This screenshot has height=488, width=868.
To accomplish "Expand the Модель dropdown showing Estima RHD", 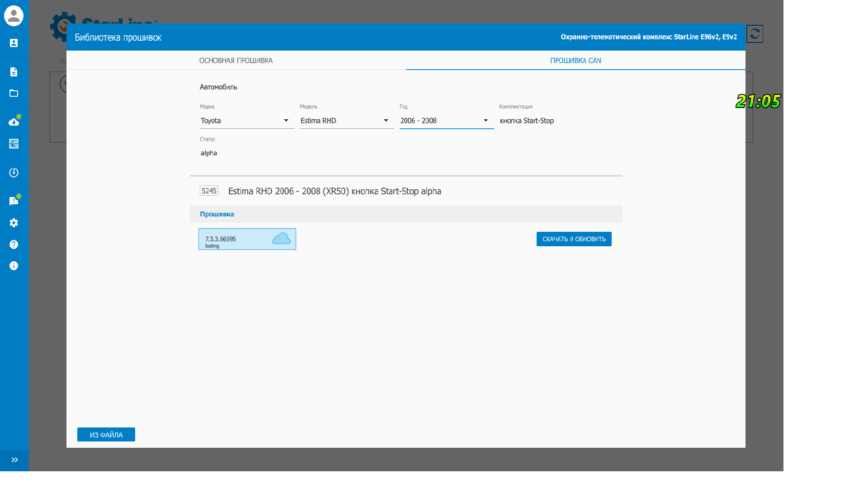I will (346, 121).
